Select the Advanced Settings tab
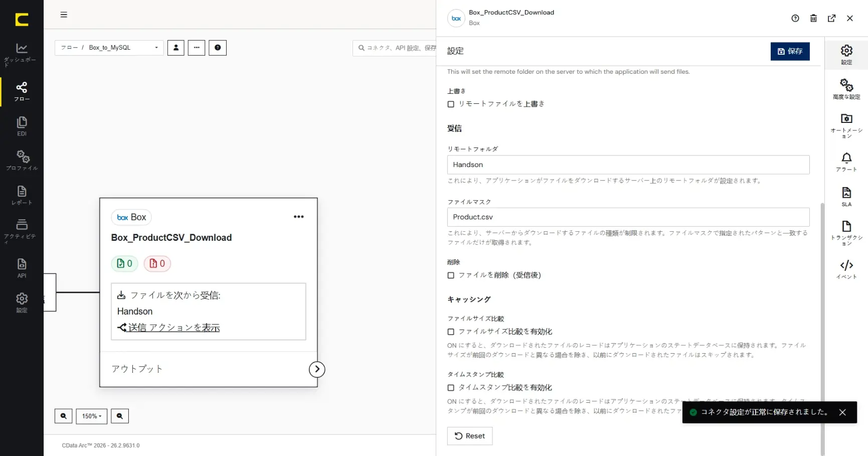This screenshot has width=868, height=456. pos(846,89)
